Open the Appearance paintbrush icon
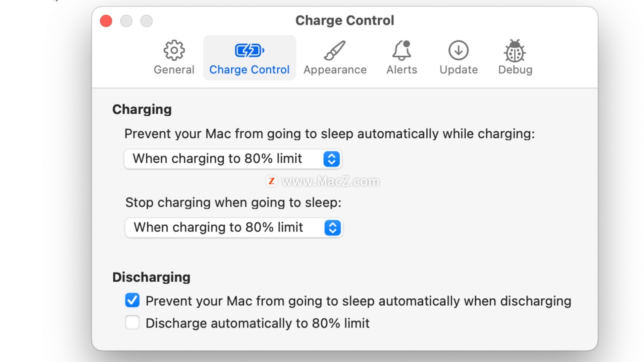Viewport: 644px width, 362px height. (x=334, y=51)
